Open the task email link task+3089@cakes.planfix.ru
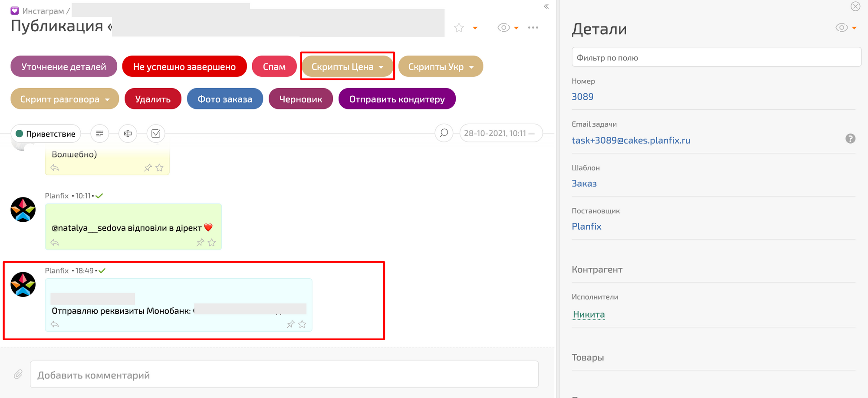Viewport: 868px width, 398px height. (631, 141)
